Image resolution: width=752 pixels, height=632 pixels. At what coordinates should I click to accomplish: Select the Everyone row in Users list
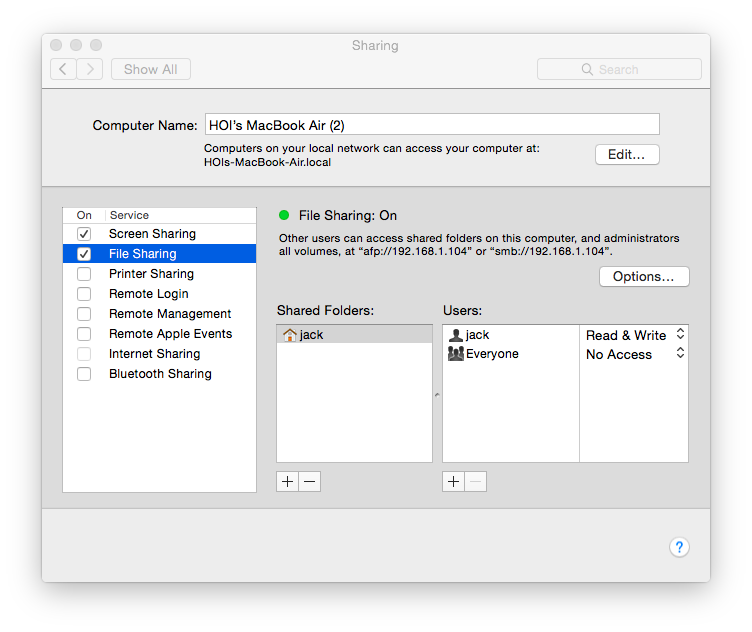click(x=565, y=354)
